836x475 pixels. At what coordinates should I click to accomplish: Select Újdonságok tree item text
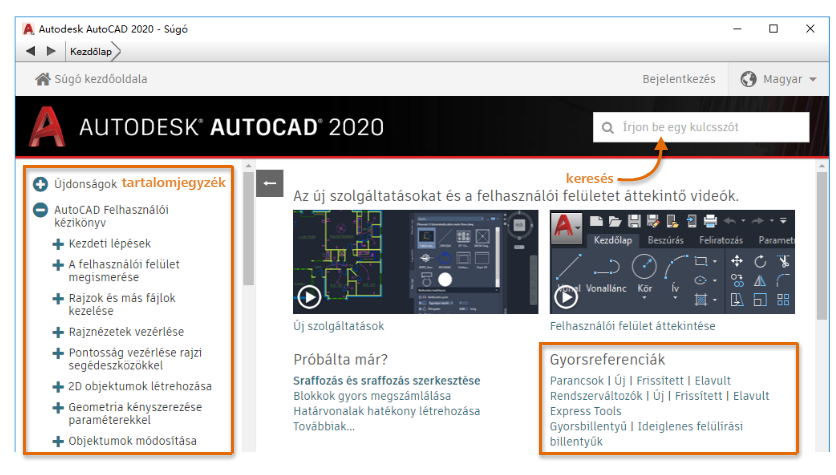pyautogui.click(x=85, y=184)
